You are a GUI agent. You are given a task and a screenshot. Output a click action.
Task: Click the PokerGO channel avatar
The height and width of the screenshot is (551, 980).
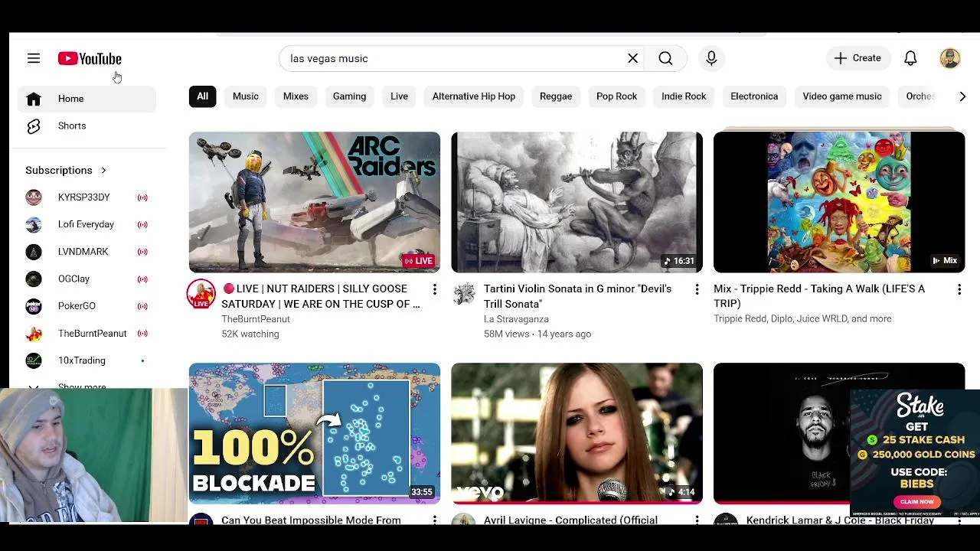(x=34, y=306)
